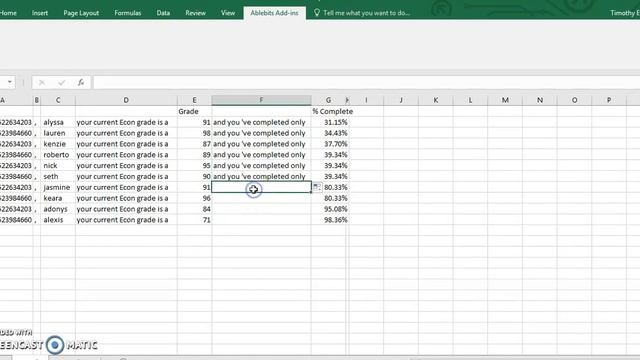
Task: Select column O header
Action: tap(574, 100)
